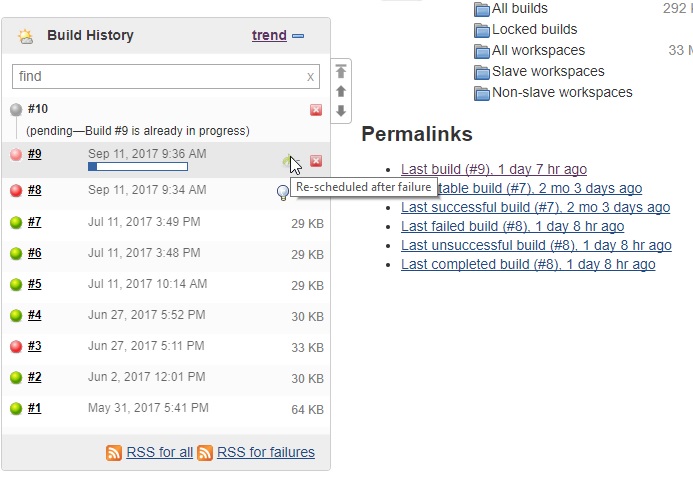Click green status ball of build #7
The height and width of the screenshot is (487, 693).
[x=15, y=222]
